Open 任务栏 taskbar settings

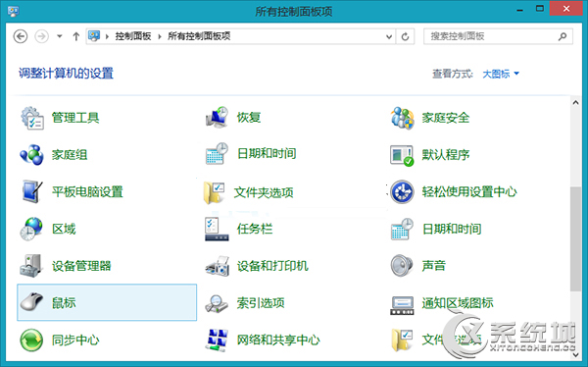tap(239, 229)
